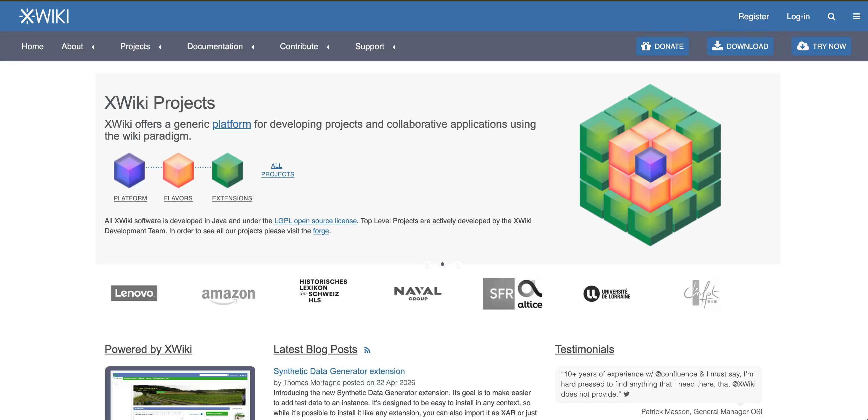The height and width of the screenshot is (420, 868).
Task: Click the Register link
Action: tap(753, 17)
